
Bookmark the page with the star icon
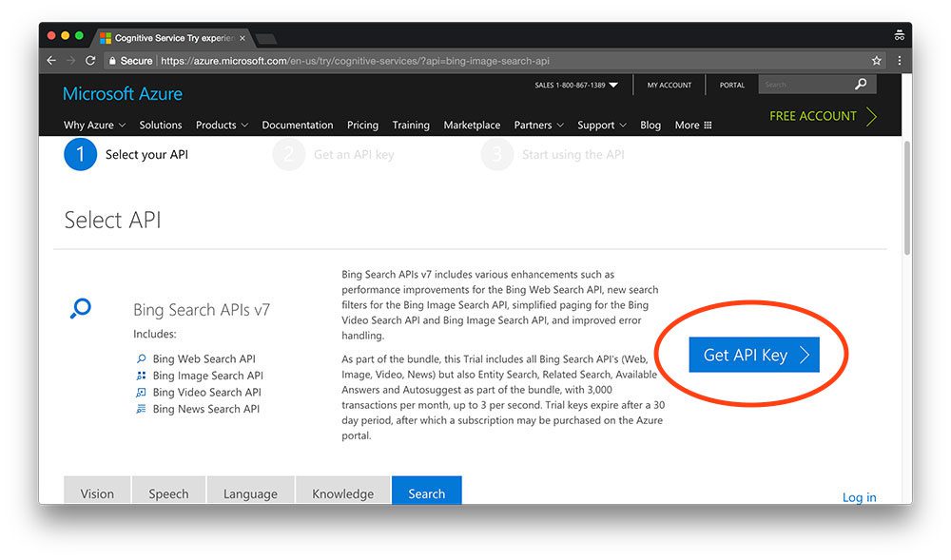[877, 61]
